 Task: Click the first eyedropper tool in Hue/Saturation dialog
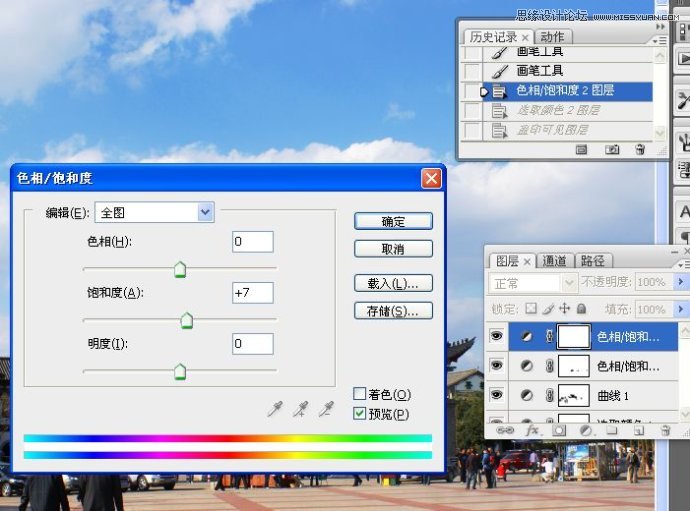pos(275,408)
